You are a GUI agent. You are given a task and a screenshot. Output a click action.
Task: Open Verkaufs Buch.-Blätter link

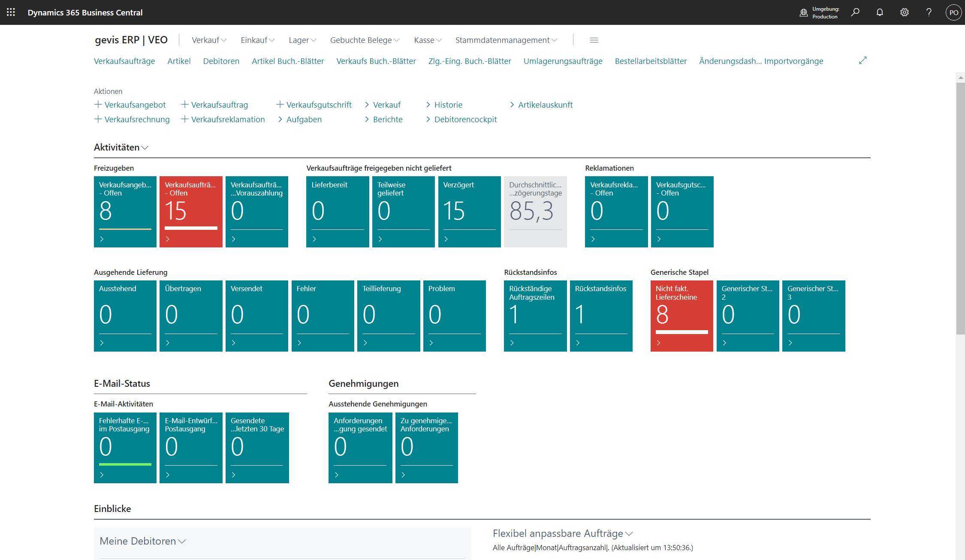[x=376, y=61]
